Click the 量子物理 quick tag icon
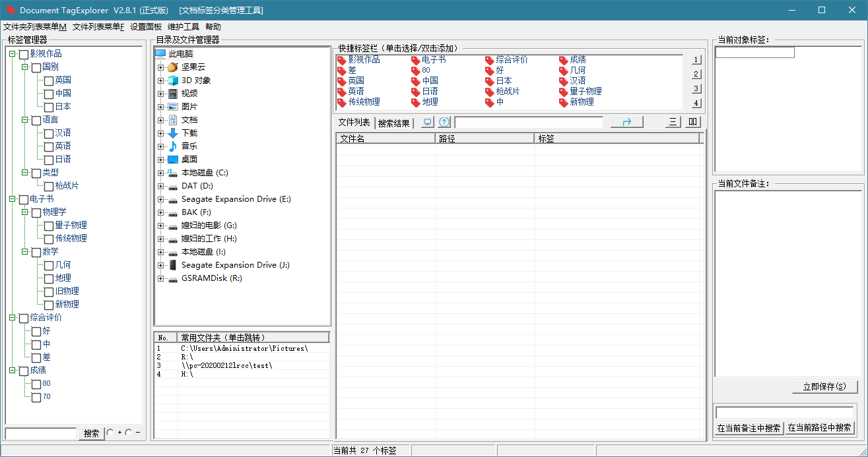The height and width of the screenshot is (457, 868). [563, 92]
